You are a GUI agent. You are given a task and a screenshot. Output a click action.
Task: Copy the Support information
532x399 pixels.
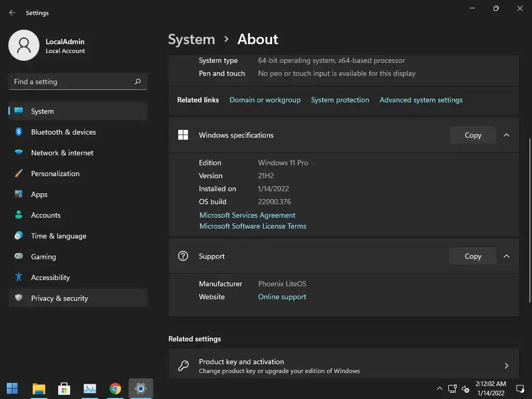click(x=473, y=256)
